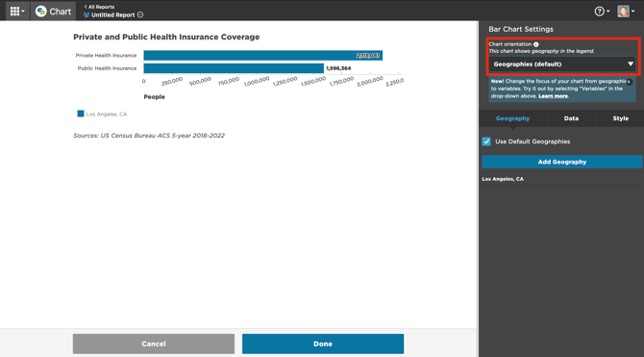
Task: Click the team icon beside Untitled Report
Action: click(87, 14)
